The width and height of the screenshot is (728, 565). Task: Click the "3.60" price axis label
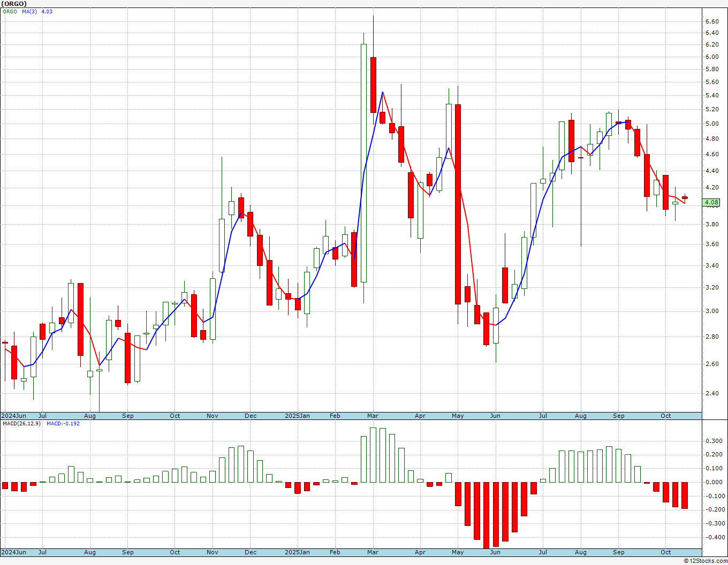712,244
